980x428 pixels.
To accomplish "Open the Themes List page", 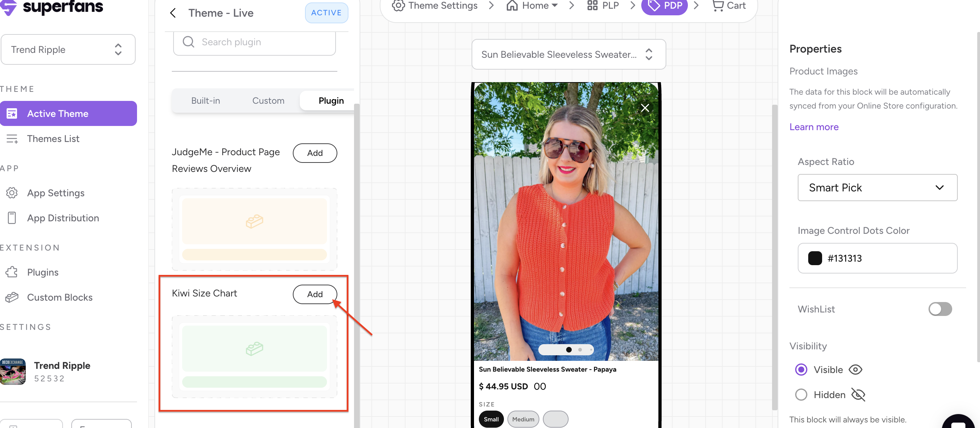I will click(53, 138).
